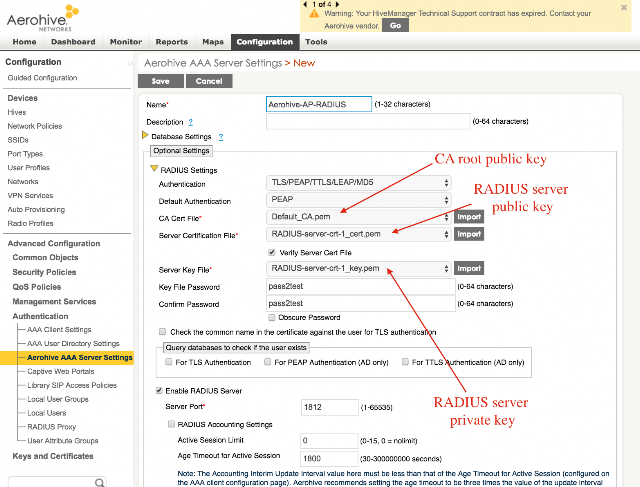Open the Authentication dropdown

[359, 182]
